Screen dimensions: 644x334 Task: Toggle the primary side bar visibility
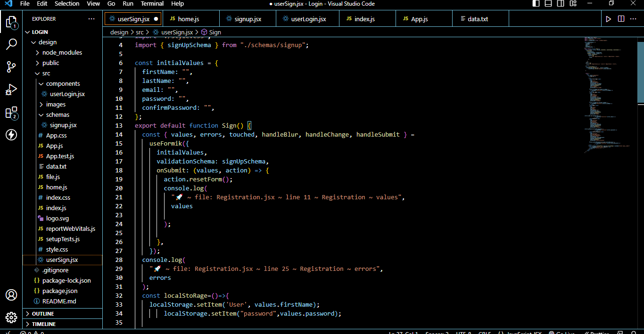(536, 4)
